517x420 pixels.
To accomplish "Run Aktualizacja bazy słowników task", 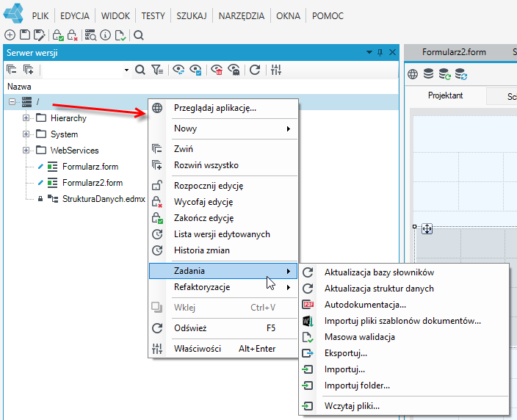I will 404,272.
